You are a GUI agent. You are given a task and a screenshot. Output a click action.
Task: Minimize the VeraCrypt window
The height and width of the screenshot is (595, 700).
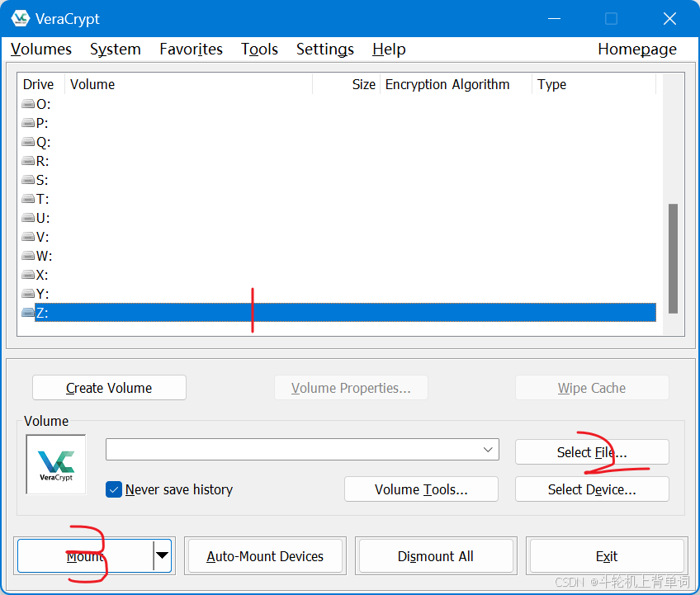pos(554,19)
